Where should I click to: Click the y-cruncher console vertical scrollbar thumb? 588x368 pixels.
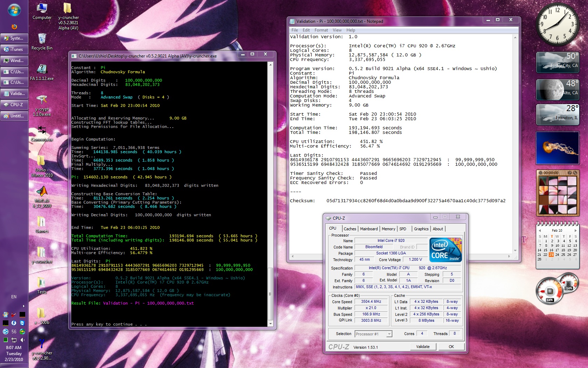[x=270, y=294]
